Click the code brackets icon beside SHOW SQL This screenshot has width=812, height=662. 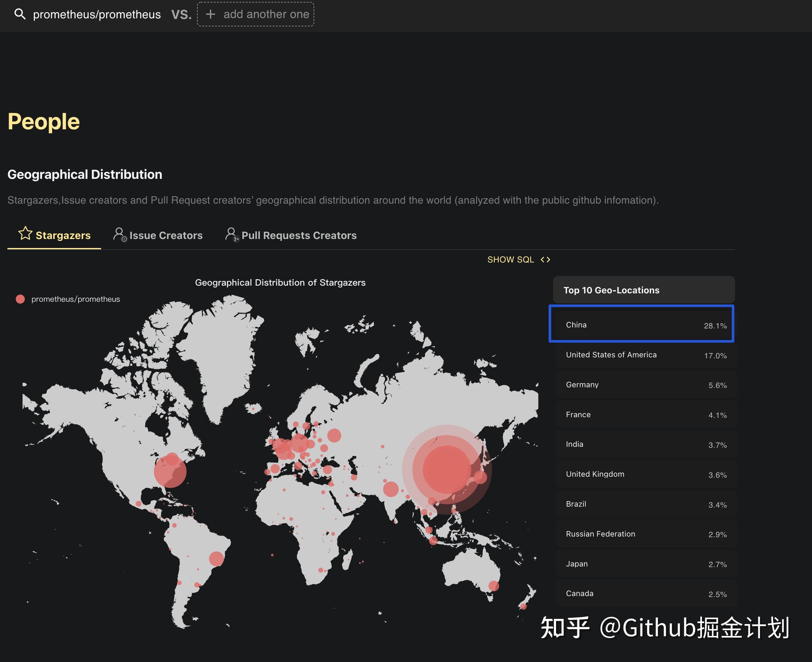546,259
